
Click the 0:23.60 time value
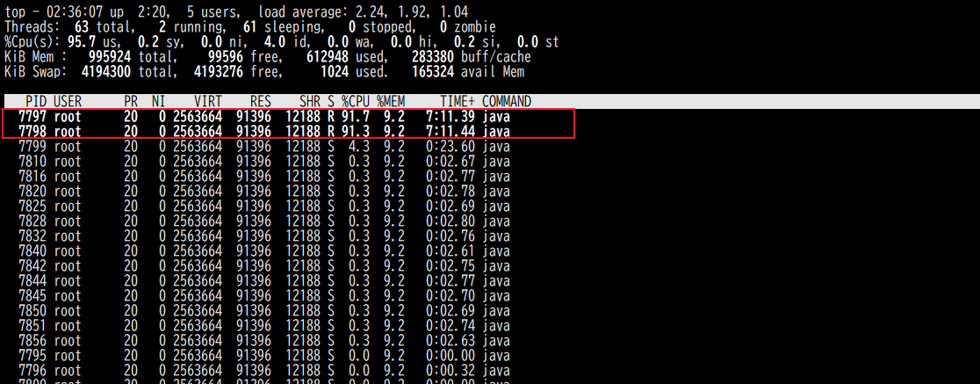tap(450, 147)
